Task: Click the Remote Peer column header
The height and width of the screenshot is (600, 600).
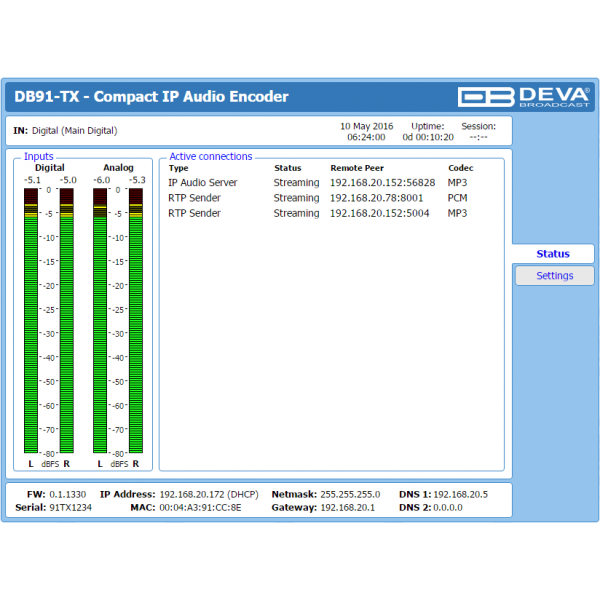Action: (x=357, y=168)
